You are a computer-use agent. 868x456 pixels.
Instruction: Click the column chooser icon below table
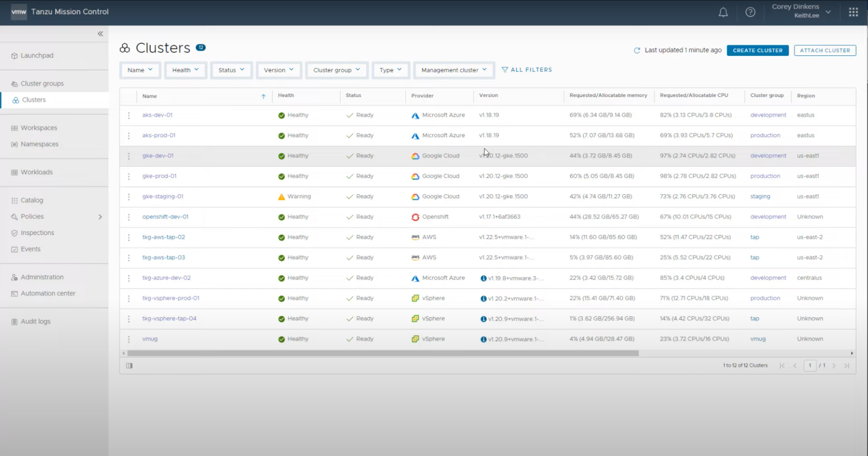(x=129, y=366)
